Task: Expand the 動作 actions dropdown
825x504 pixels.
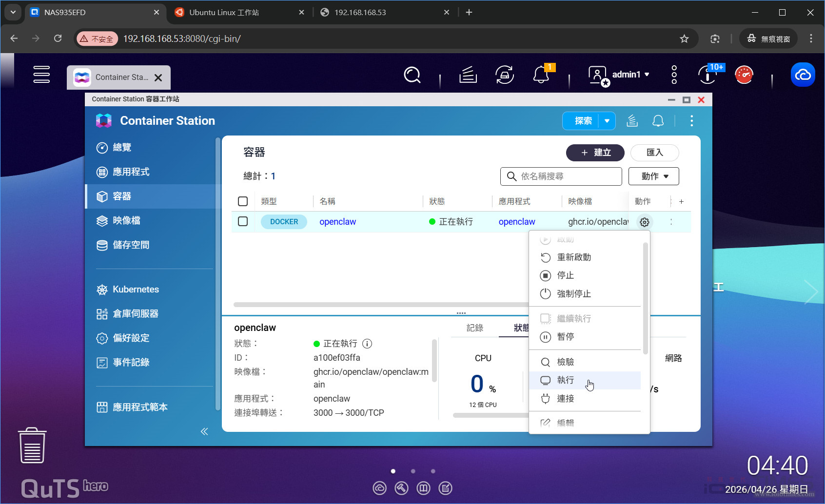Action: 653,176
